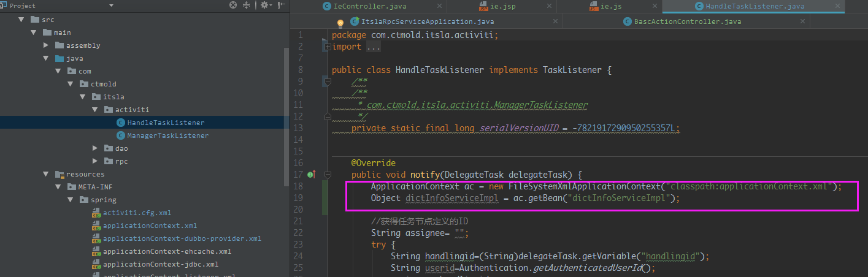Open activiti.cfg.xml in the tree

point(137,213)
